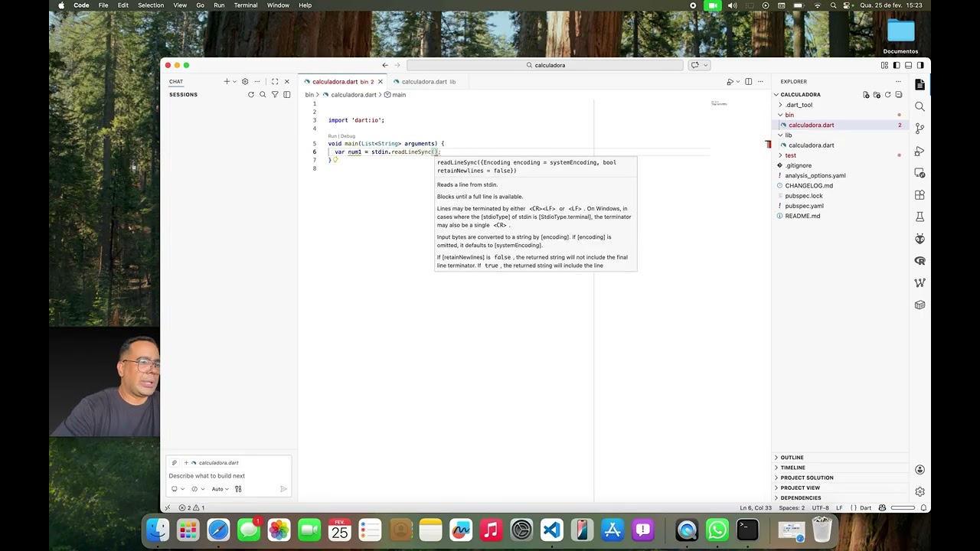Open the Run menu

pyautogui.click(x=219, y=5)
